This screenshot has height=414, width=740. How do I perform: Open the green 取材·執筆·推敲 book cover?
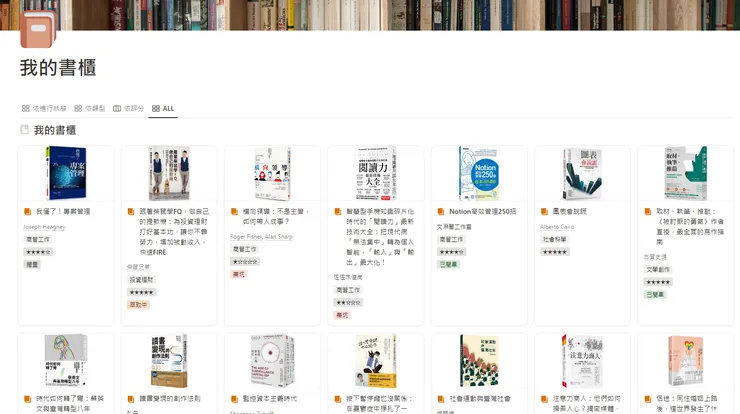click(686, 173)
